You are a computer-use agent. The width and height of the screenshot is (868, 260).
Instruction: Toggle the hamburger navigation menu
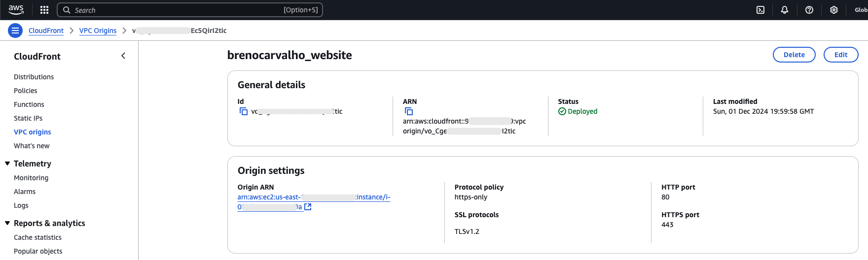15,31
